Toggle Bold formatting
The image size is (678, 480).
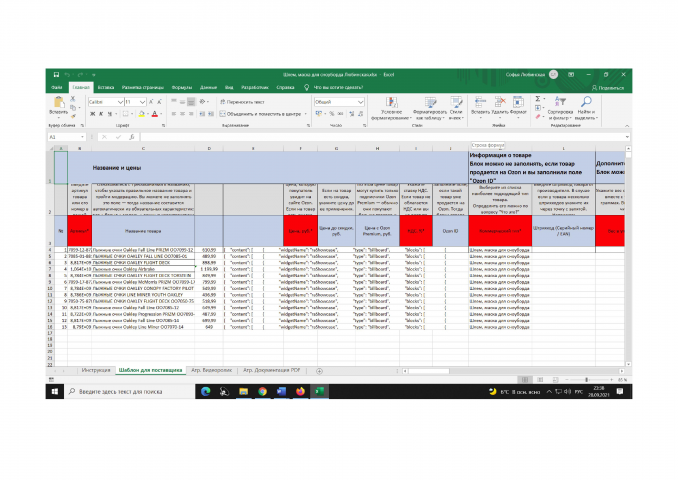click(91, 115)
